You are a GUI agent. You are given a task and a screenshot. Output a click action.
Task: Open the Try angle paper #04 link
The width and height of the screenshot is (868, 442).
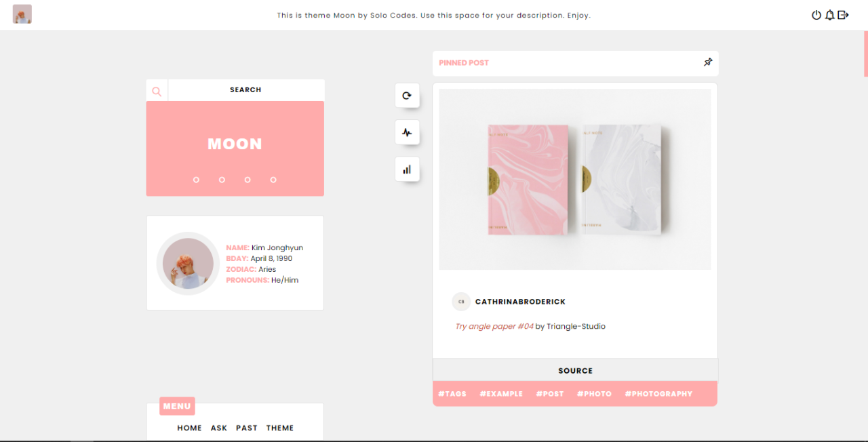494,326
